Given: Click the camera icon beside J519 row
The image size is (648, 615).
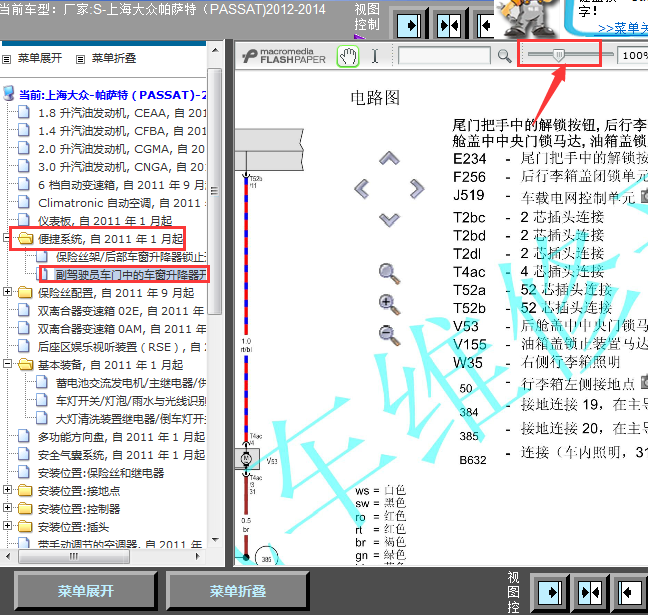Looking at the screenshot, I should (x=644, y=196).
